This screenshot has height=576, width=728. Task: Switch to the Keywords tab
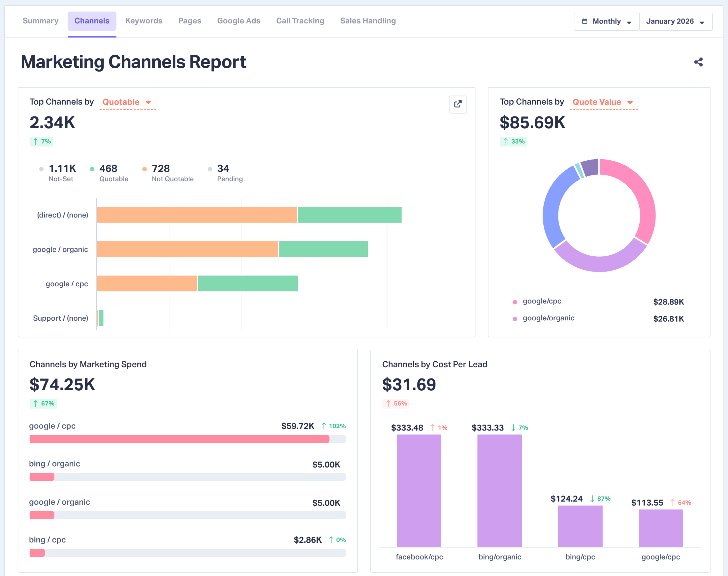click(x=144, y=21)
